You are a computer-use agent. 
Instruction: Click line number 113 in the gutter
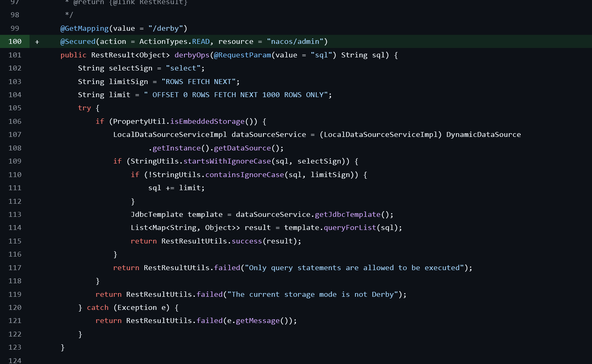click(x=15, y=214)
